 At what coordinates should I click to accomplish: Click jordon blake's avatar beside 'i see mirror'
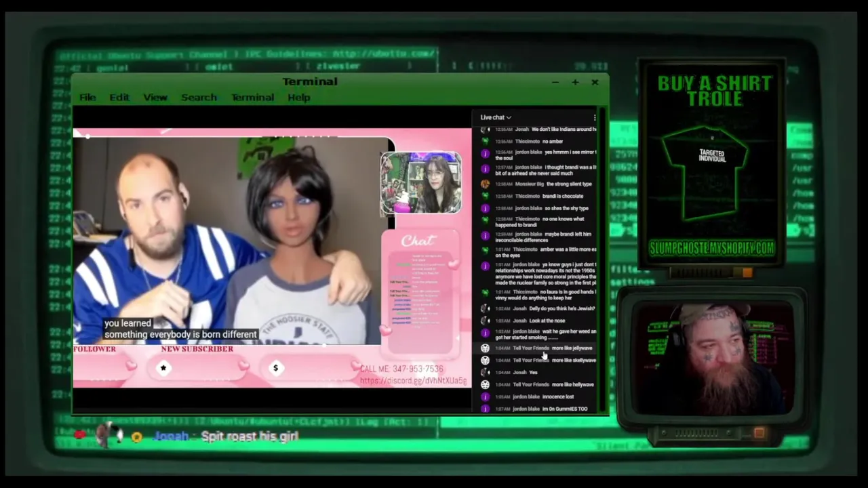tap(485, 154)
